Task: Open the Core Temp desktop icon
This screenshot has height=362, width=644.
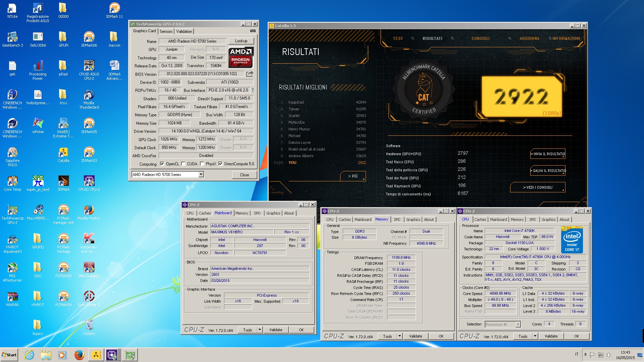Action: [12, 183]
